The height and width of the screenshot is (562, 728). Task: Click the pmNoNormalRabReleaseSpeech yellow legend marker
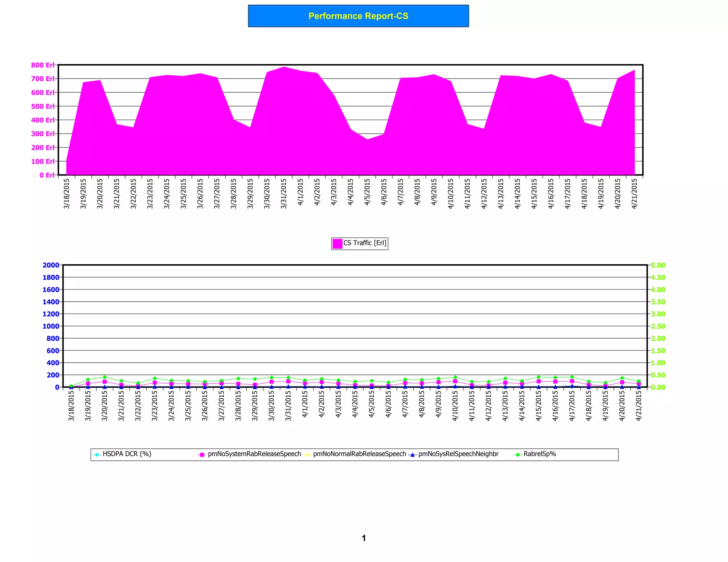click(307, 454)
